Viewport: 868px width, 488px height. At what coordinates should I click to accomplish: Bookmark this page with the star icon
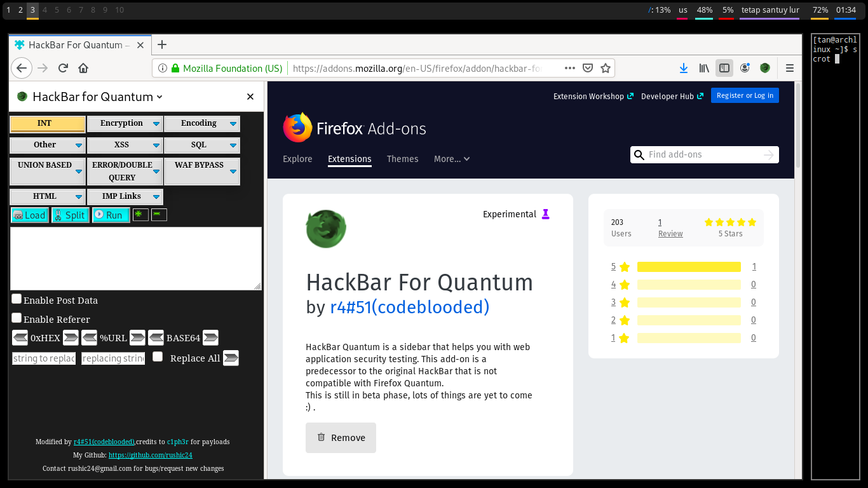point(606,68)
